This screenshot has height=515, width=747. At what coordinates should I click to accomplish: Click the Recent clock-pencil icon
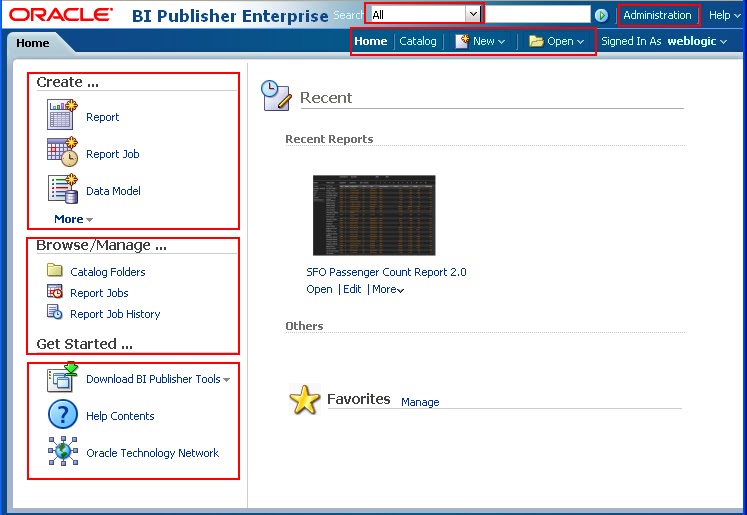click(x=276, y=96)
